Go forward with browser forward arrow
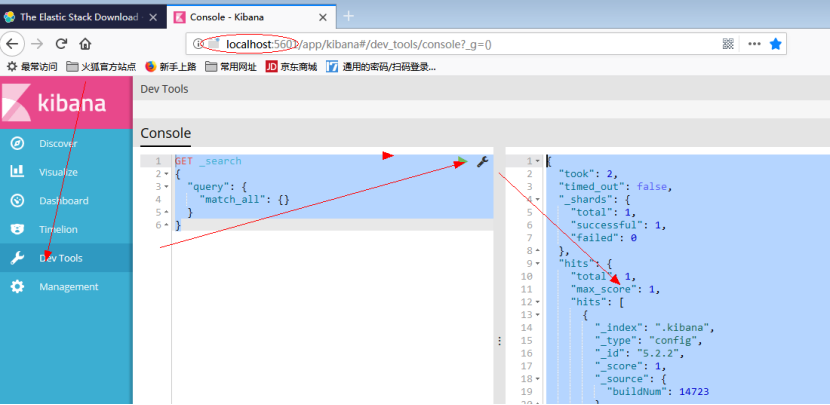The height and width of the screenshot is (405, 830). (37, 44)
